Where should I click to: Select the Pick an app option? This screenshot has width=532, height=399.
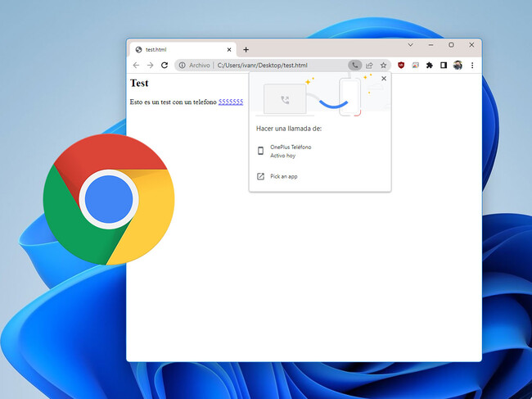click(x=320, y=176)
